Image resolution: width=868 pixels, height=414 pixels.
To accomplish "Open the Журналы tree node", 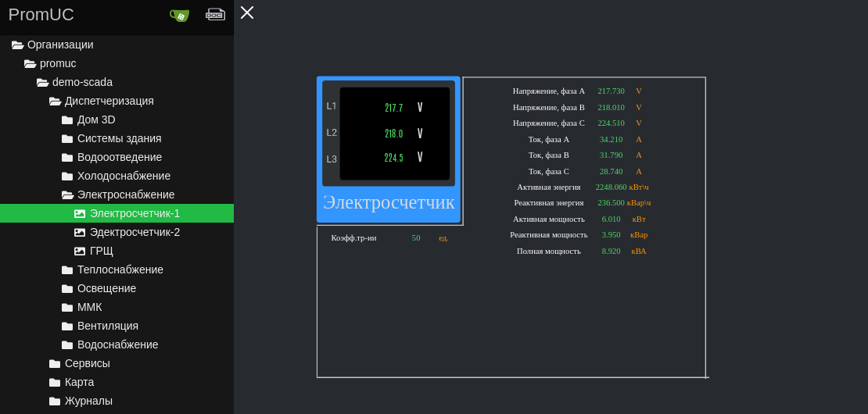I will 88,401.
